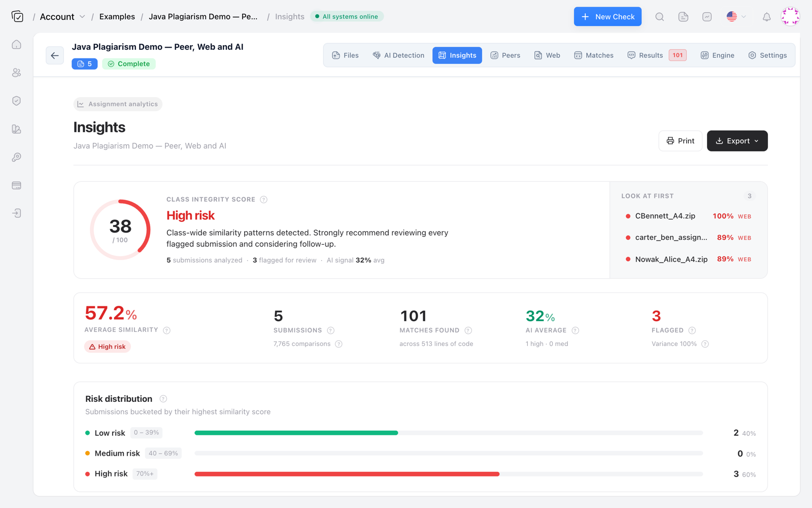Viewport: 812px width, 508px height.
Task: Open the app logo home icon
Action: [17, 17]
